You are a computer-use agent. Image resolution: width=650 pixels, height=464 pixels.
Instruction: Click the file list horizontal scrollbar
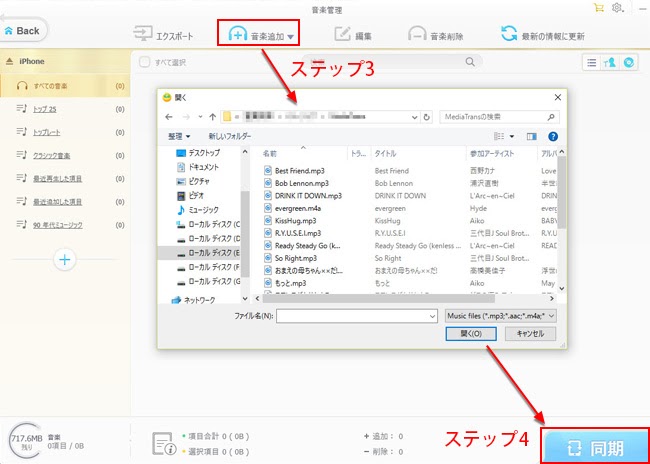(x=379, y=298)
